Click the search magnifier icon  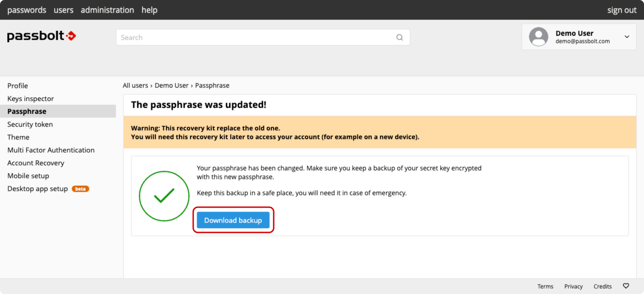click(x=400, y=38)
